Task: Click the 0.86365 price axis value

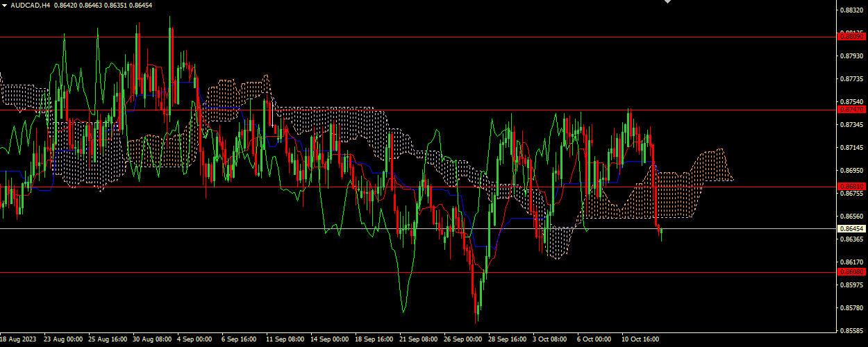Action: [x=852, y=239]
